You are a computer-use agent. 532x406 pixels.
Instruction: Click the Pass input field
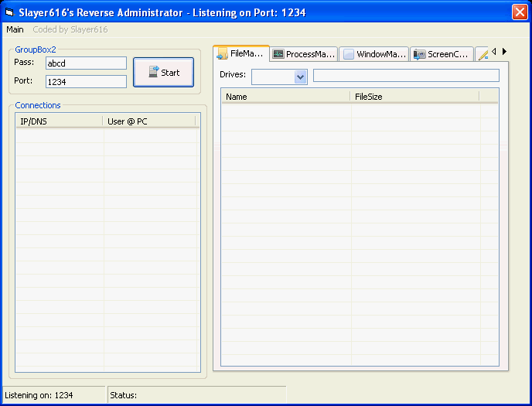click(86, 63)
